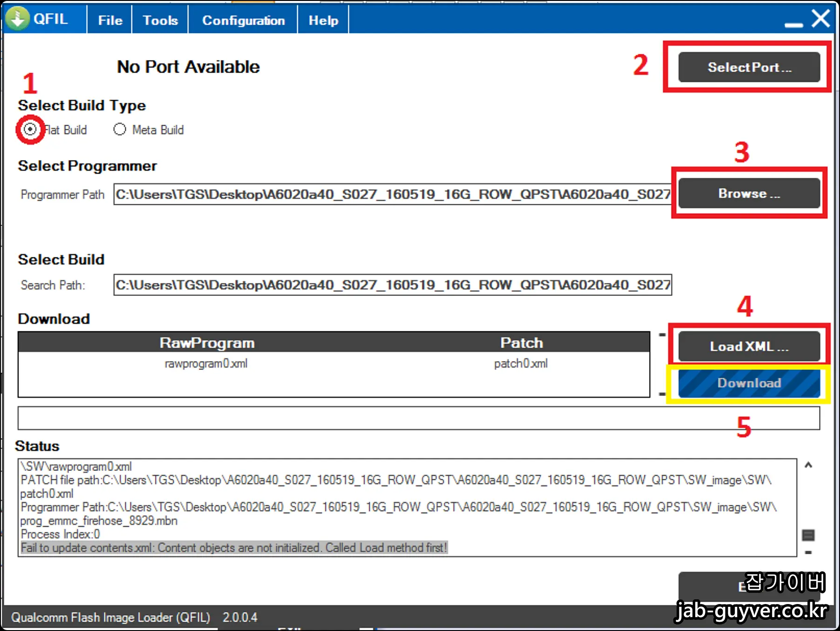This screenshot has height=631, width=840.
Task: Click into the Programmer Path field
Action: click(392, 194)
